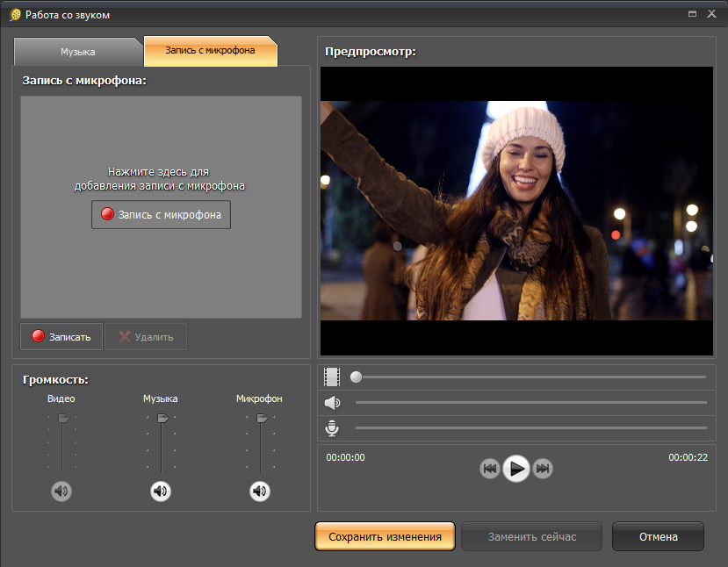Image resolution: width=728 pixels, height=567 pixels.
Task: Select the Запись с микрофона tab
Action: tap(211, 51)
